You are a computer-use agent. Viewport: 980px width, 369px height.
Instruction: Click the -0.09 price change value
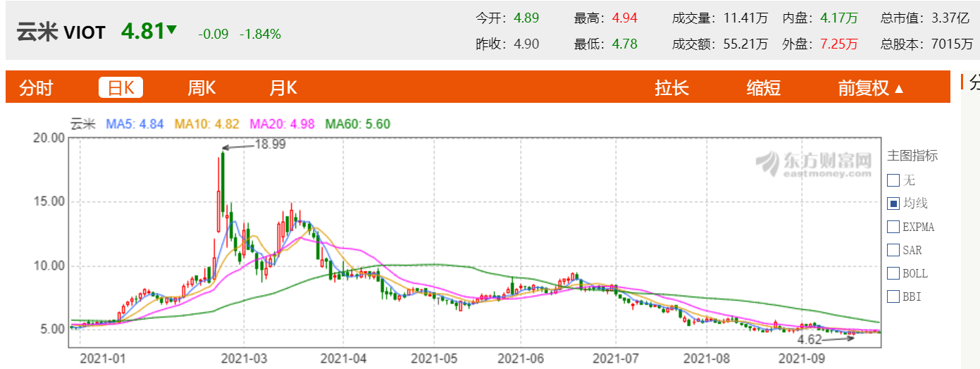click(x=213, y=34)
